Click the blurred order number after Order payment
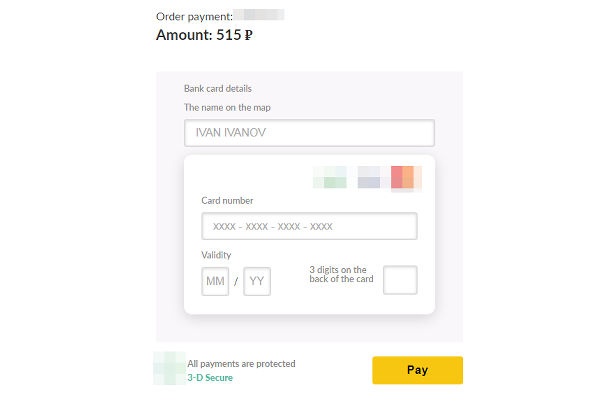600x400 pixels. (x=259, y=15)
